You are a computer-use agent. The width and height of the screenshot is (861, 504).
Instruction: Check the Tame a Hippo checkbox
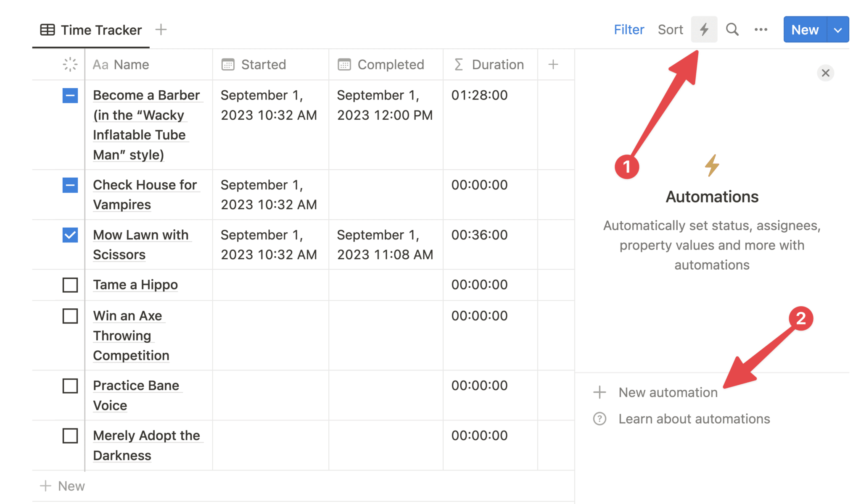click(70, 285)
